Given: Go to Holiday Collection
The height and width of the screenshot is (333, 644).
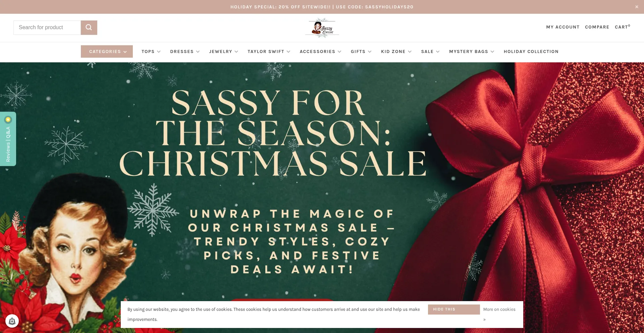Looking at the screenshot, I should [x=531, y=52].
